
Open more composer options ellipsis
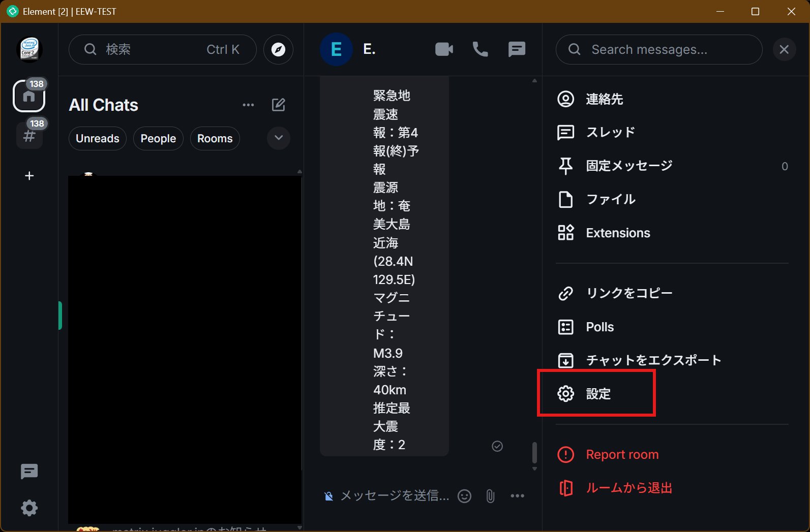(x=517, y=496)
